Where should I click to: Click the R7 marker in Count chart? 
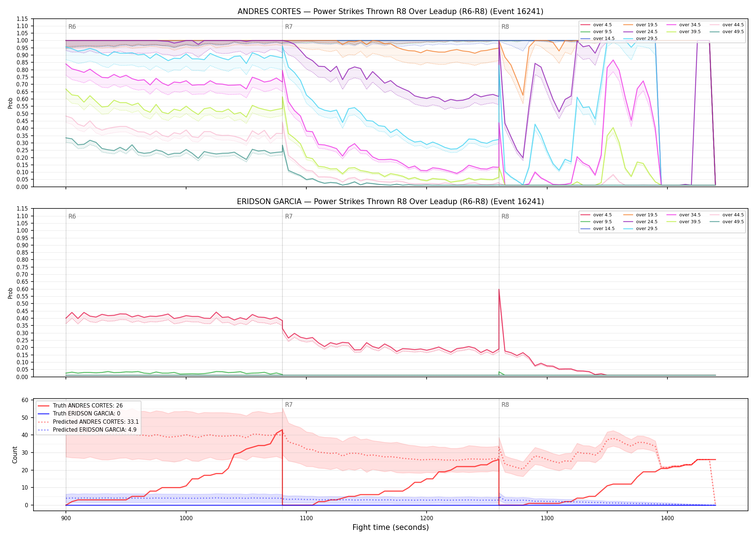click(x=289, y=405)
